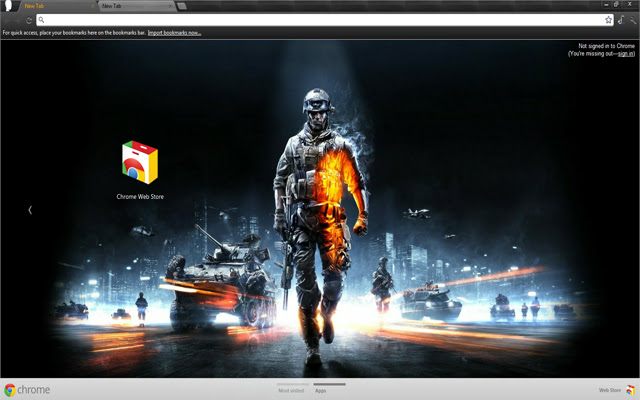Open a new tab with the new-tab button
The height and width of the screenshot is (400, 640).
182,6
